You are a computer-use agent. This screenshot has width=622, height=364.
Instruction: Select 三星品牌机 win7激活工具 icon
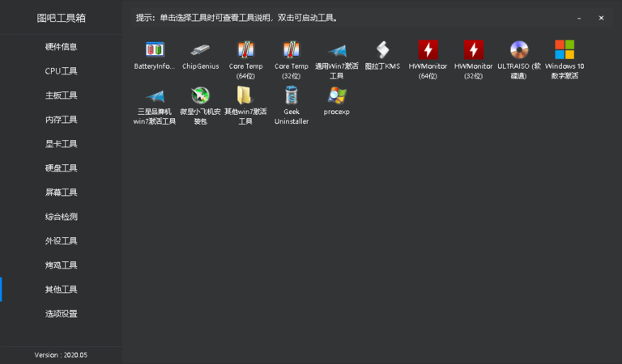point(155,95)
